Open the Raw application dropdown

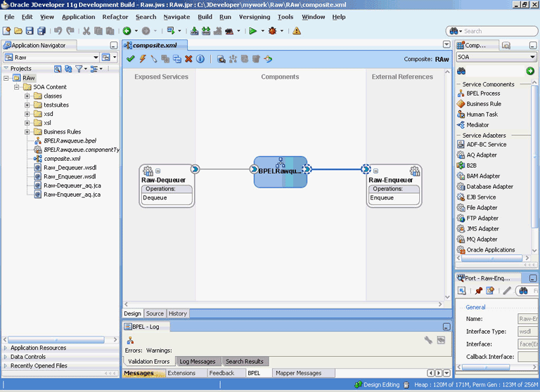(96, 58)
